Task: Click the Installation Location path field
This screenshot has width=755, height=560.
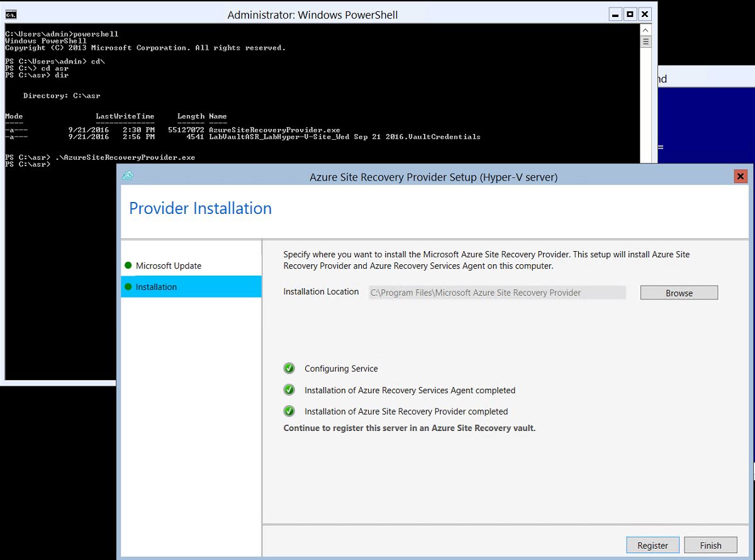Action: 497,293
